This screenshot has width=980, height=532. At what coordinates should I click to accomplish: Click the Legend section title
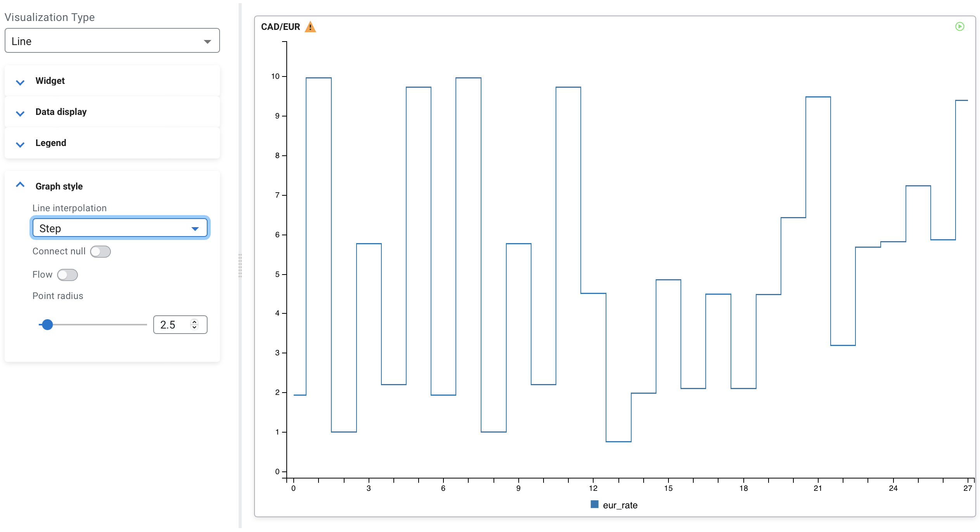(50, 143)
